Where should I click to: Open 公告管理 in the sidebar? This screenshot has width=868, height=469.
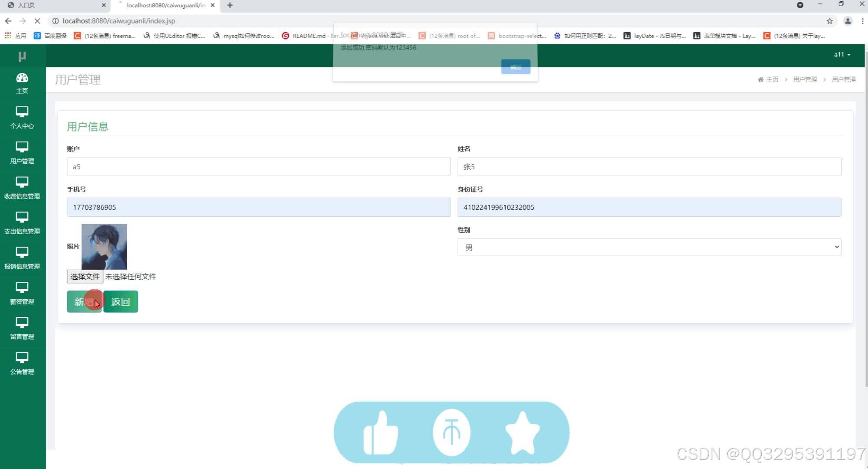[22, 364]
